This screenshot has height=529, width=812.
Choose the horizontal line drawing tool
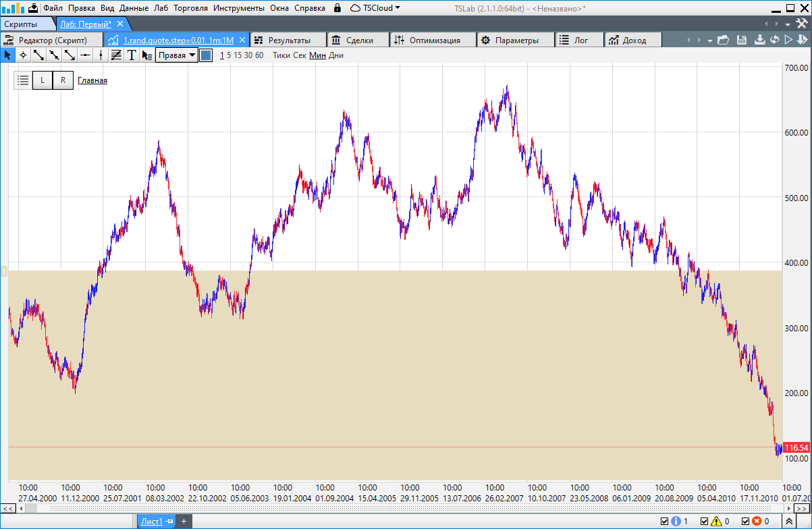pyautogui.click(x=85, y=55)
